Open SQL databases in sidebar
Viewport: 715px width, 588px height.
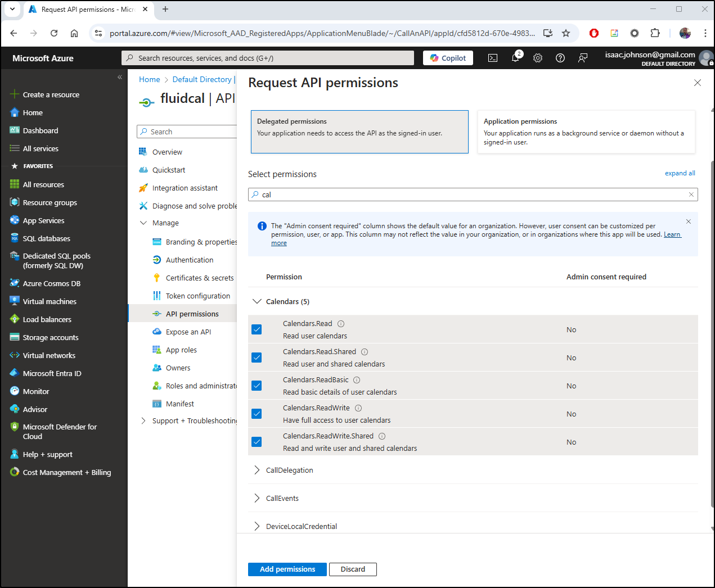46,238
